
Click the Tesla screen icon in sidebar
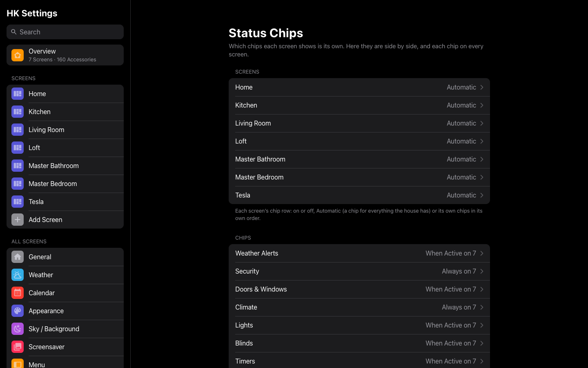[x=18, y=202]
